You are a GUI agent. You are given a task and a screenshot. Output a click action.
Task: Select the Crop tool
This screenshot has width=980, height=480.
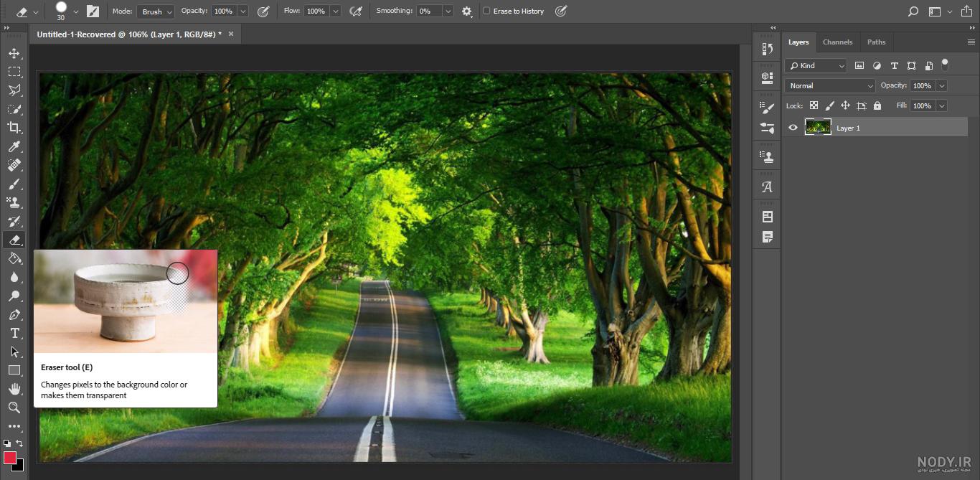pos(14,128)
